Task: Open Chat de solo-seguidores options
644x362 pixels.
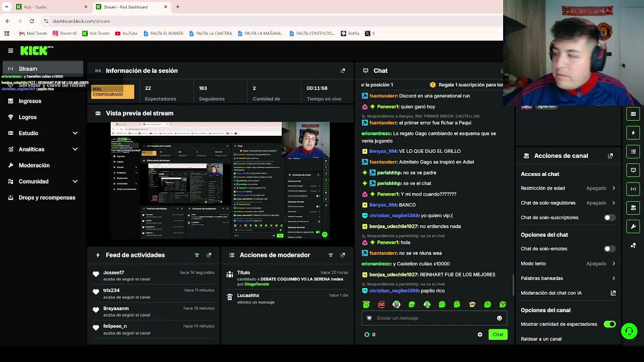Action: (x=568, y=203)
